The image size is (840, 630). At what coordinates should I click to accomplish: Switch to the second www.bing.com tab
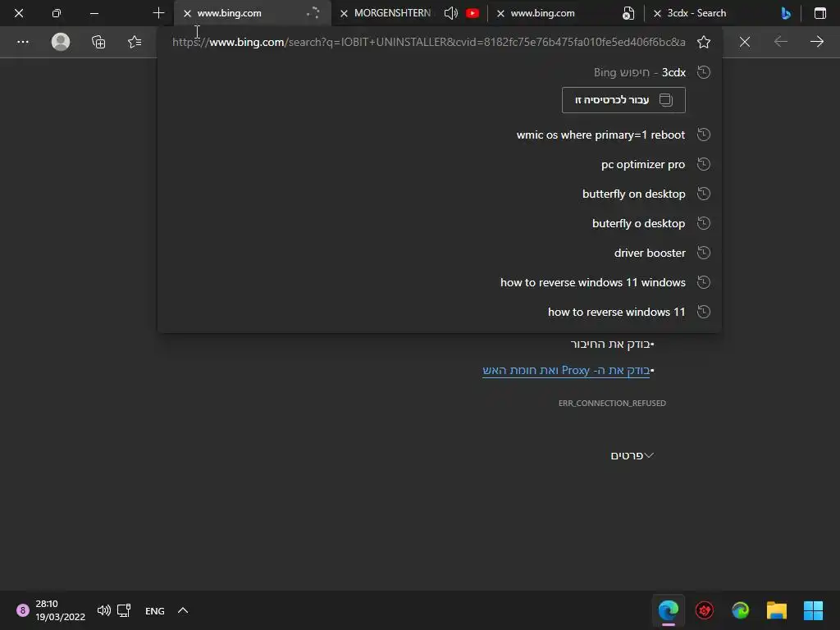(x=542, y=13)
